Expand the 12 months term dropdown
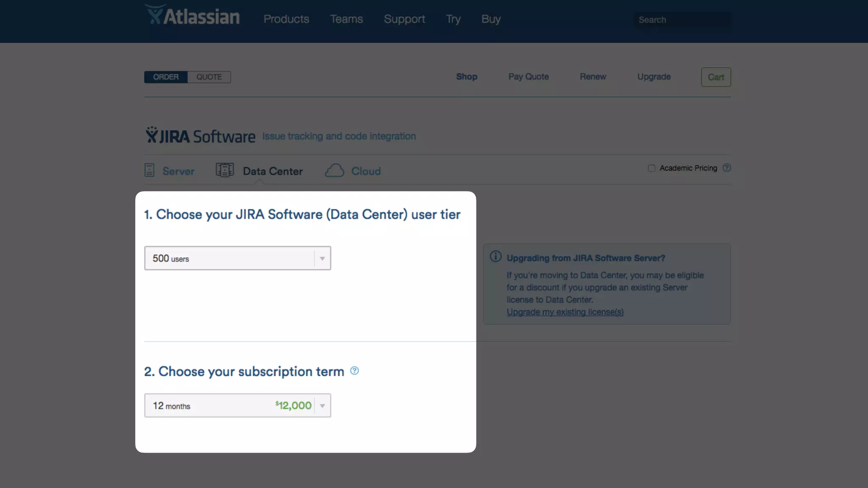The width and height of the screenshot is (868, 488). tap(237, 405)
